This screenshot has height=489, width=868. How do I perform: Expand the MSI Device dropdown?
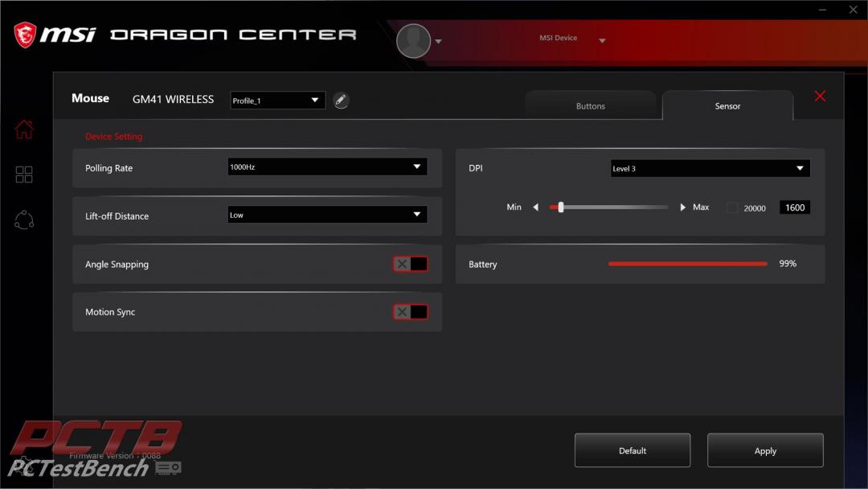click(602, 40)
